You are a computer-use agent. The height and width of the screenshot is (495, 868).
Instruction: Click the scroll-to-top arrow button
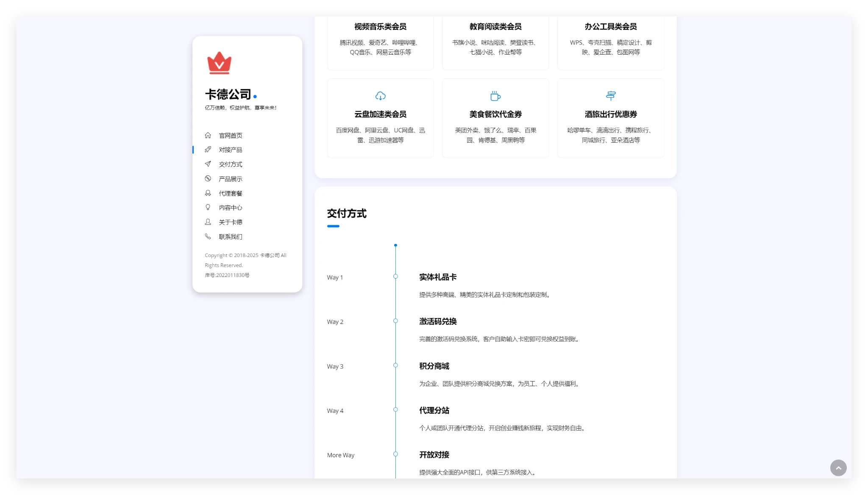pos(838,468)
